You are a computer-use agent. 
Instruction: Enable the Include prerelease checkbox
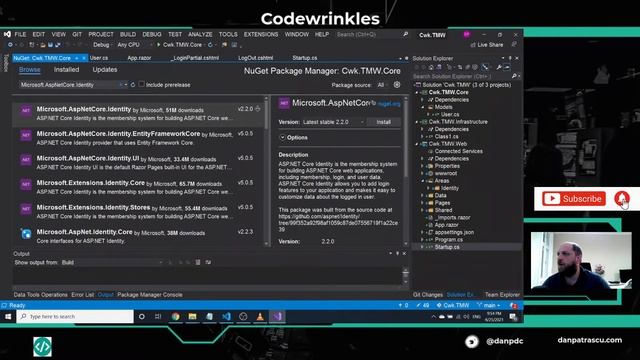141,84
